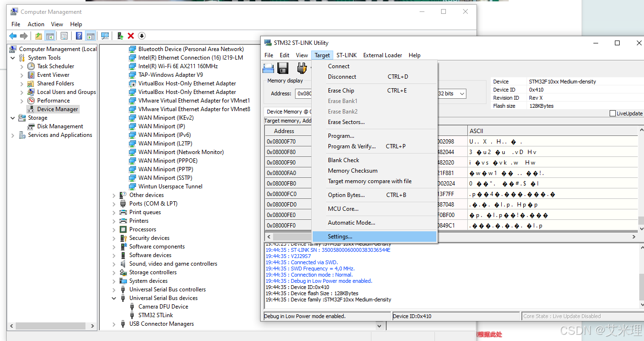Screen dimensions: 644x341
Task: Collapse the Storage tree node
Action: pyautogui.click(x=13, y=118)
